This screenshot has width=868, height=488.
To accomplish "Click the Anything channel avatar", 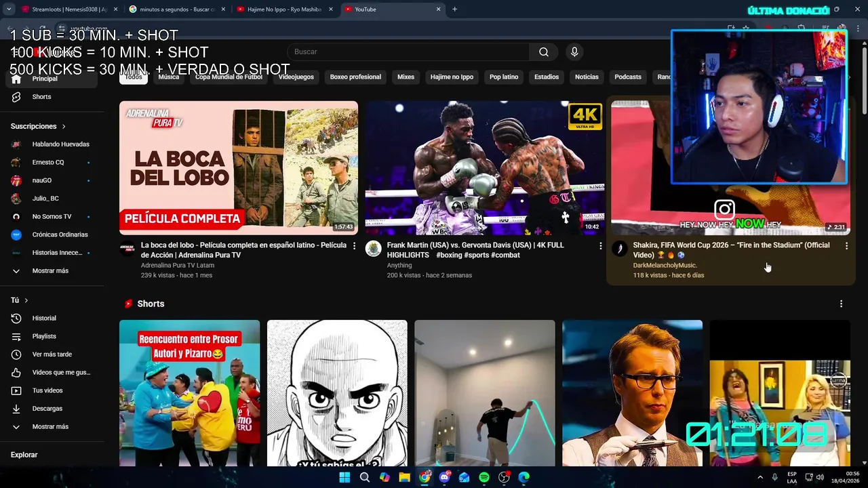I will coord(373,249).
